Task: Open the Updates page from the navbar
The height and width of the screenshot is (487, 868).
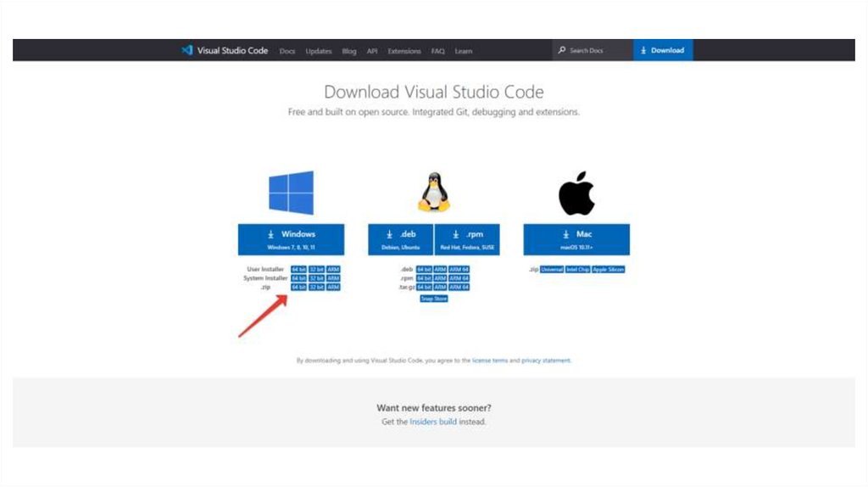Action: 319,51
